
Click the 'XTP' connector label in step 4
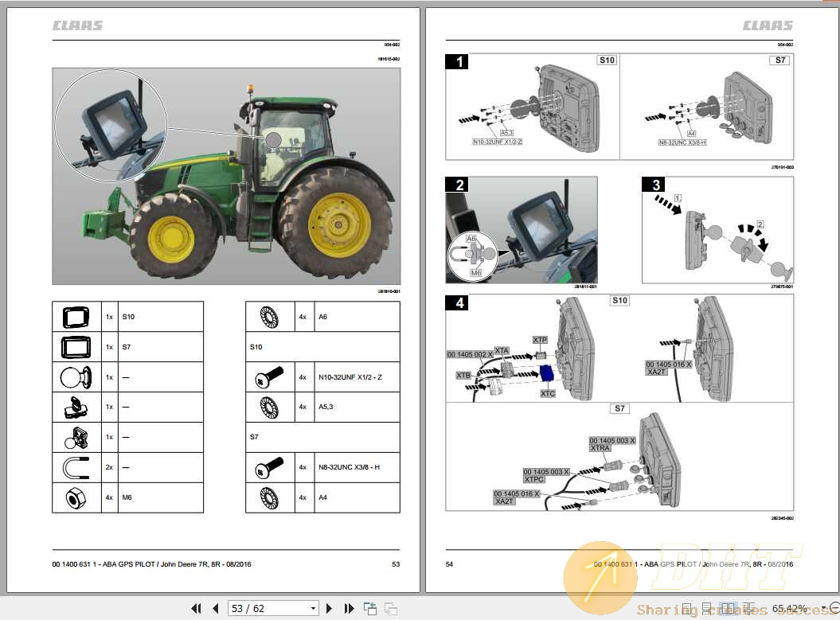[x=540, y=340]
